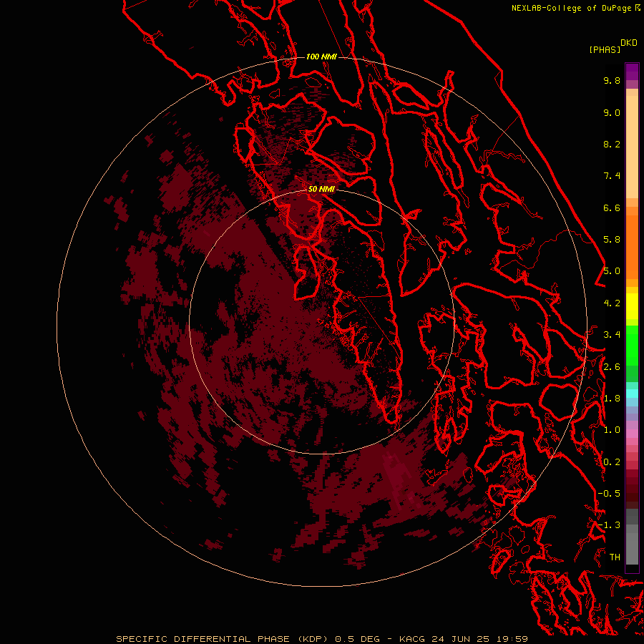Click the 5.8 legend value
Image resolution: width=644 pixels, height=644 pixels.
pyautogui.click(x=612, y=240)
